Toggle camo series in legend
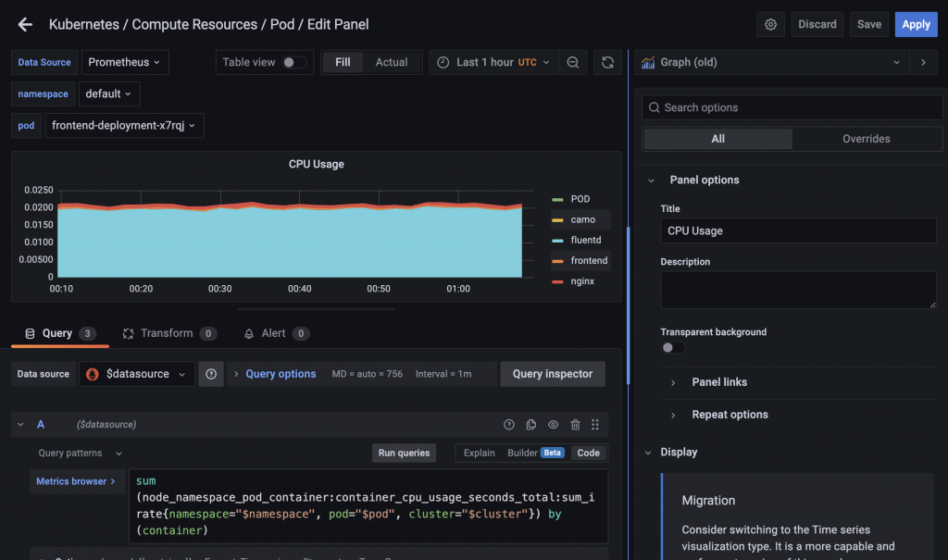948x560 pixels. pyautogui.click(x=583, y=219)
